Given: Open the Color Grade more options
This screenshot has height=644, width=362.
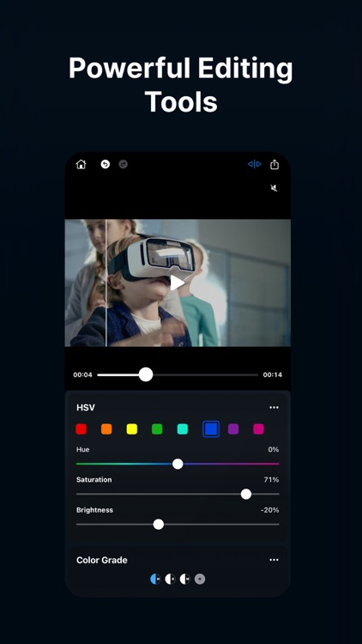Looking at the screenshot, I should click(x=274, y=560).
